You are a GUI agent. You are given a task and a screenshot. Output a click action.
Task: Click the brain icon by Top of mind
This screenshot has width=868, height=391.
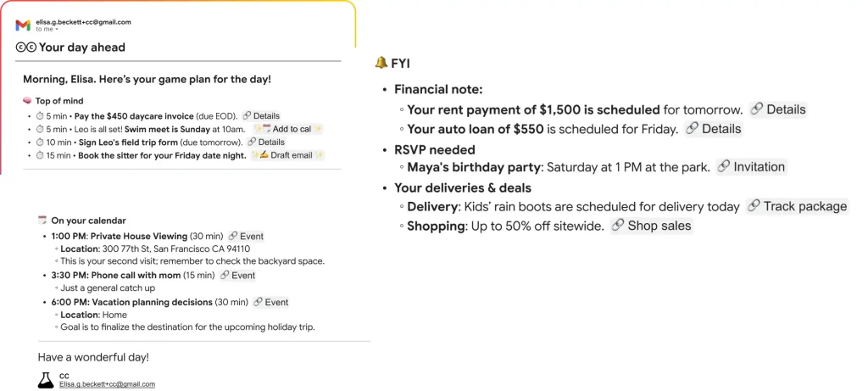(27, 101)
